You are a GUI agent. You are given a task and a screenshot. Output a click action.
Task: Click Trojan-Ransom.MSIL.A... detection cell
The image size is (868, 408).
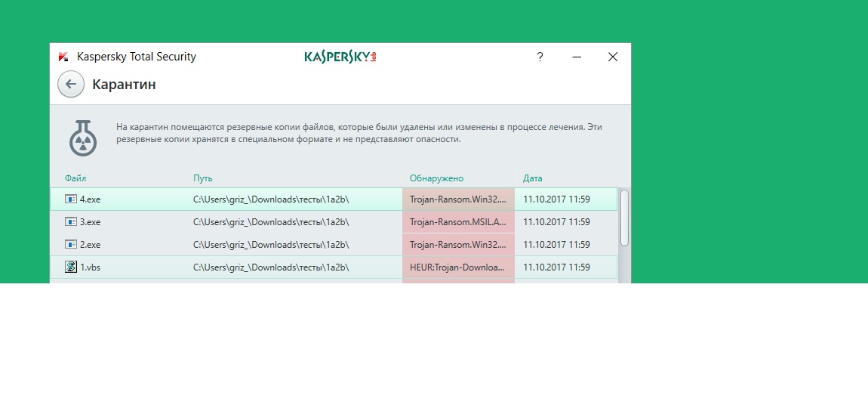pos(458,221)
